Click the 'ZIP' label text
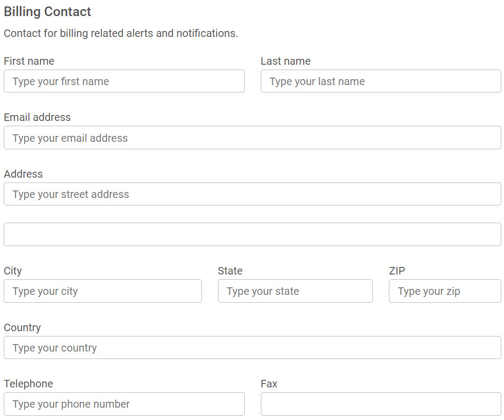 click(x=397, y=271)
